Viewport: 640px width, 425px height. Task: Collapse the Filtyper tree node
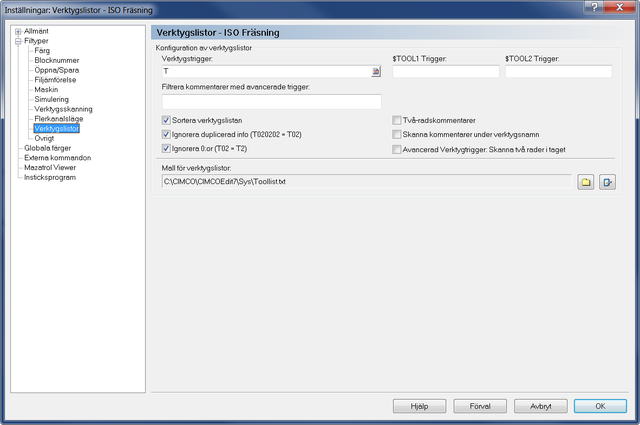(18, 41)
